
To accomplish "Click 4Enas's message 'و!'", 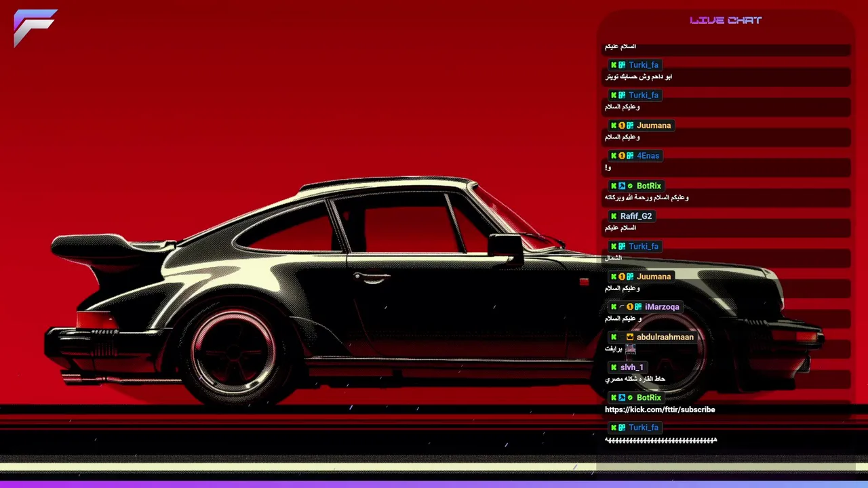I will [608, 167].
